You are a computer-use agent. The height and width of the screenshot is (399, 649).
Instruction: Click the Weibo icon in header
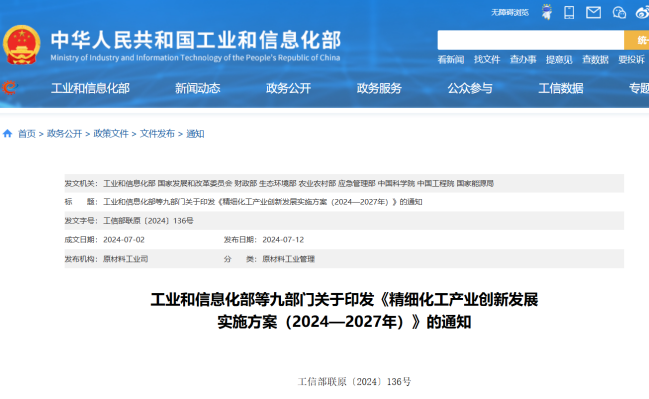[x=642, y=12]
